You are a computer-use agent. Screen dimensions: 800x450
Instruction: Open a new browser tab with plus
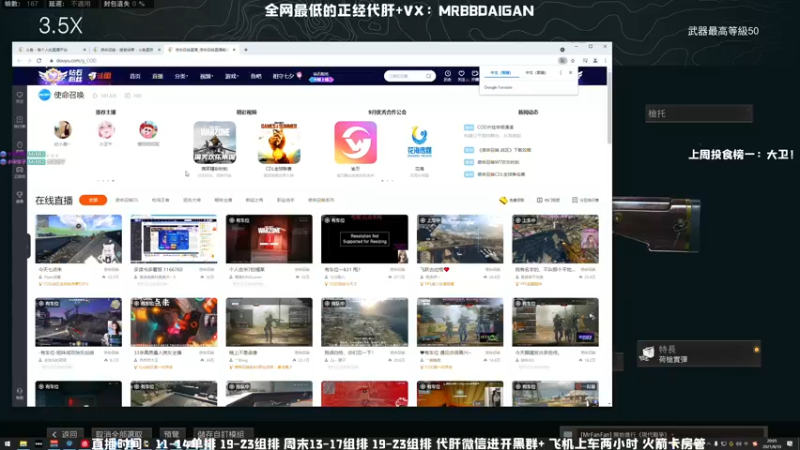coord(246,49)
